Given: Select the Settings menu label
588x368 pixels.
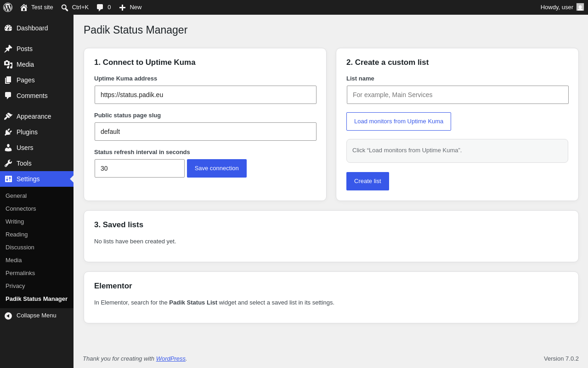Looking at the screenshot, I should tap(28, 179).
